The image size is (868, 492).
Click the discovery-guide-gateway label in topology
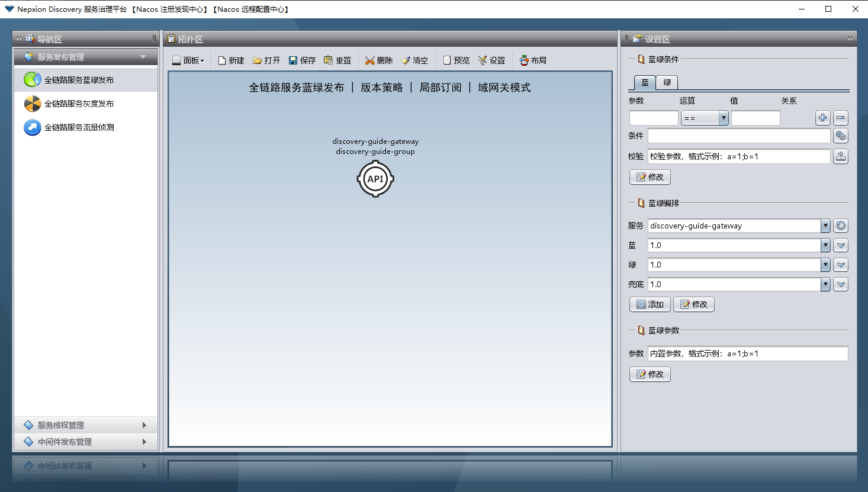(375, 142)
